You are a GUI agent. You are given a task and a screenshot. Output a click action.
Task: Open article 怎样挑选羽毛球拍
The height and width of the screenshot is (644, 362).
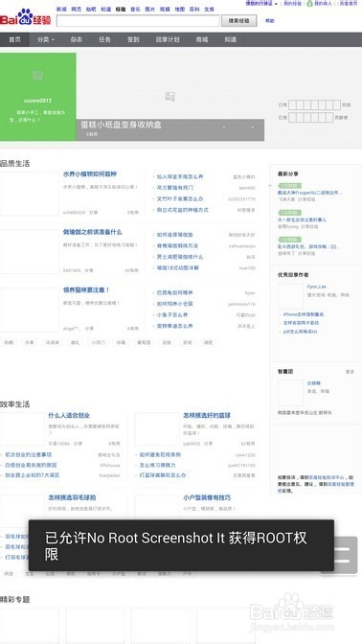[72, 497]
